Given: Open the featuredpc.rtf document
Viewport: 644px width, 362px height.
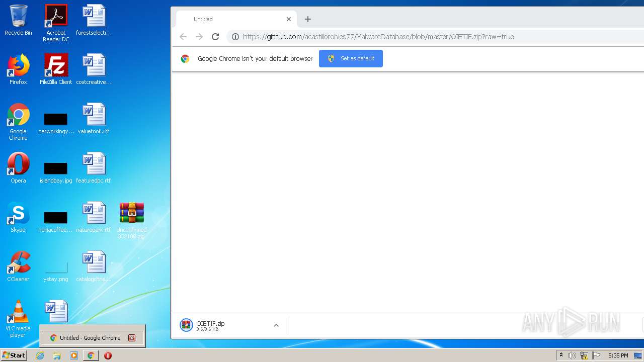Looking at the screenshot, I should pos(94,168).
